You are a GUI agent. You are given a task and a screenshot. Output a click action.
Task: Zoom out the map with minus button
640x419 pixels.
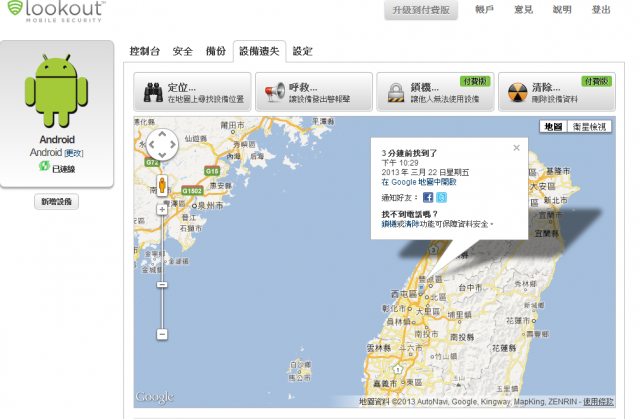click(162, 335)
